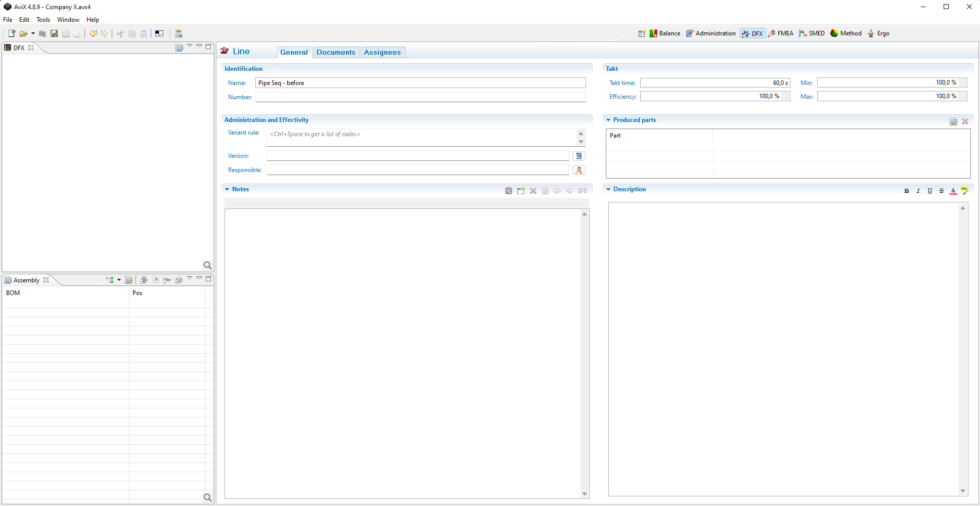The image size is (980, 506).
Task: Switch to the Ergo perspective
Action: (x=878, y=33)
